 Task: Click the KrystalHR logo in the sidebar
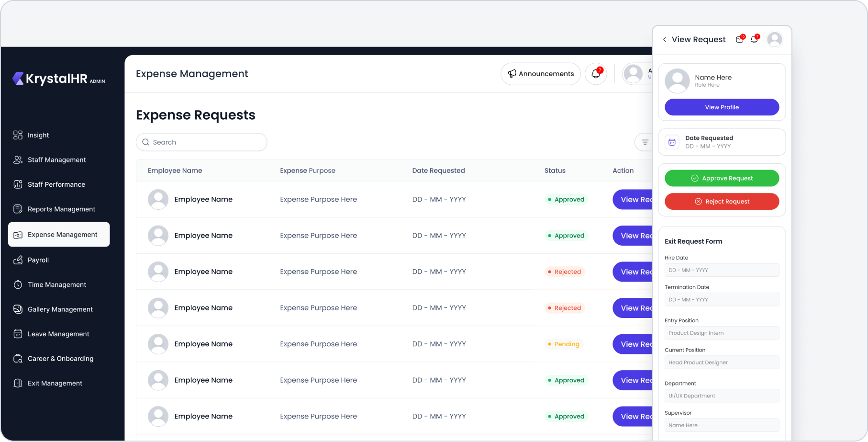[x=58, y=79]
